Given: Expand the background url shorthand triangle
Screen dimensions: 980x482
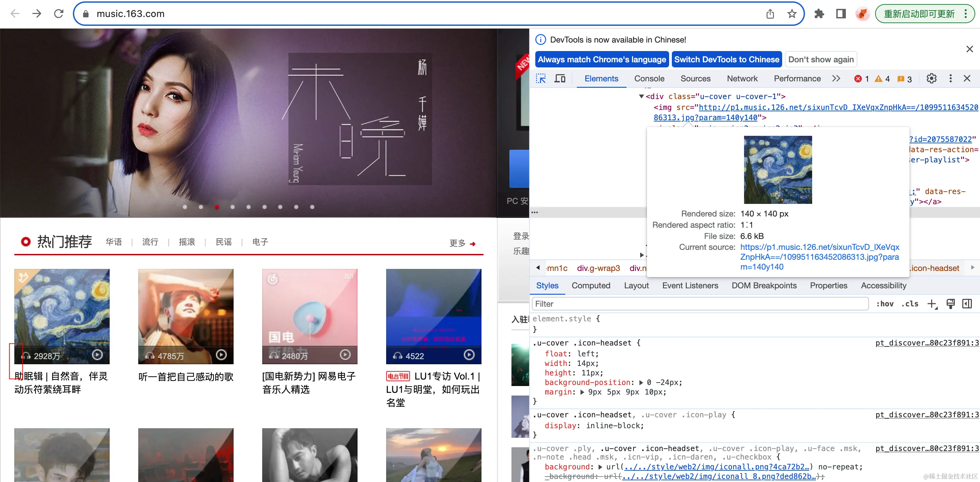Looking at the screenshot, I should point(600,467).
